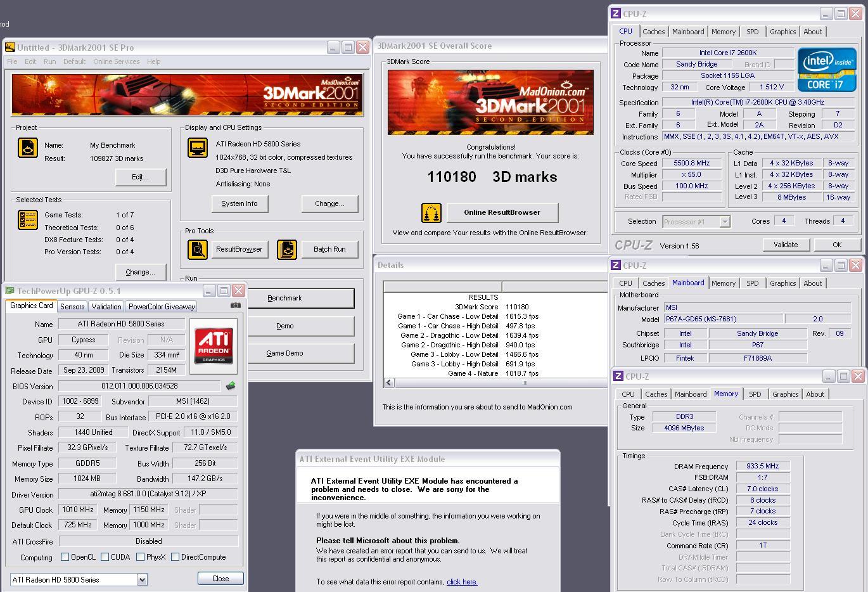Click the Details horizontal scrollbar thumb
This screenshot has height=592, width=868.
pos(524,383)
